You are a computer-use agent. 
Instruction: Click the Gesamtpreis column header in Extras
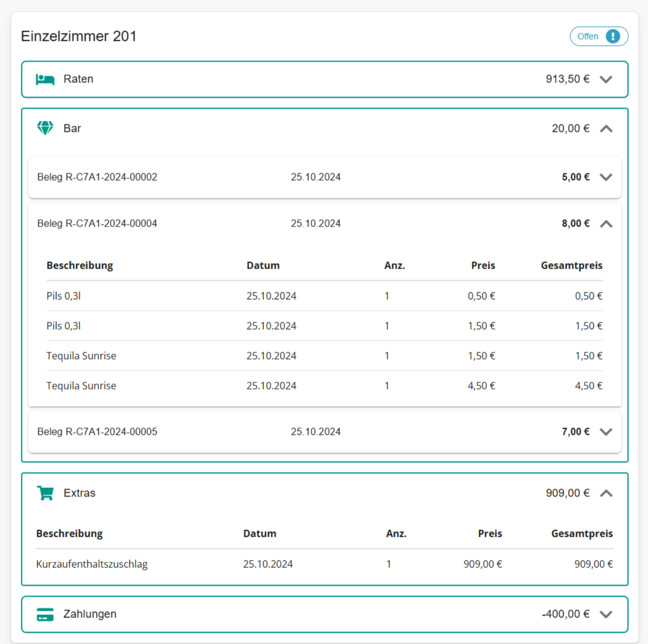[x=581, y=534]
